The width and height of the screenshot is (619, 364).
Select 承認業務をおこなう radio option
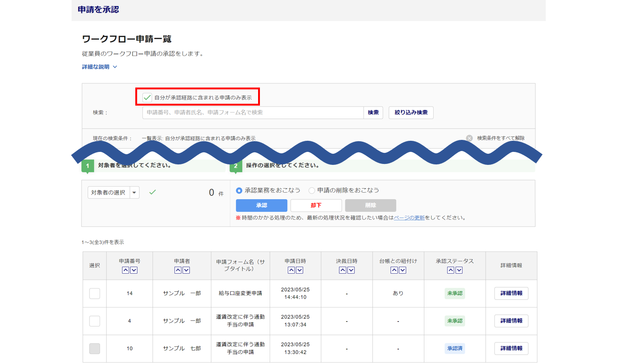coord(239,190)
